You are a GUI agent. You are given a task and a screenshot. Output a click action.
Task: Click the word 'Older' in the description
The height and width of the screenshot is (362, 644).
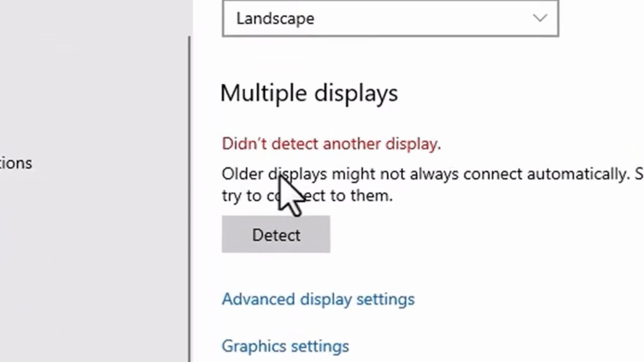coord(243,174)
